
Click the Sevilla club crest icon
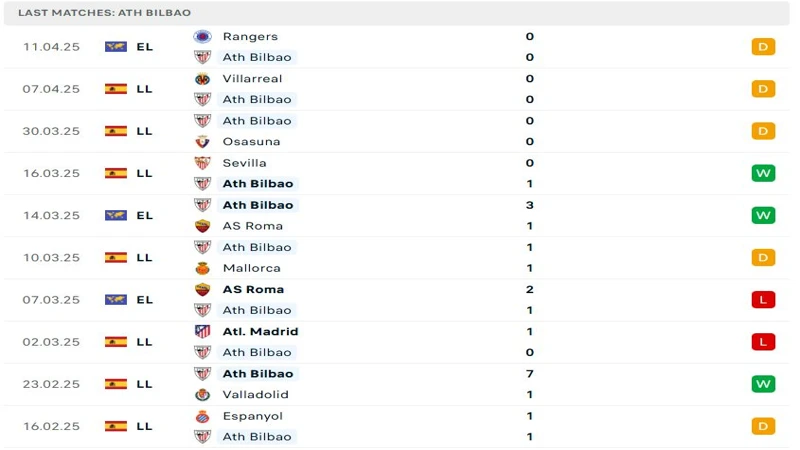coord(203,163)
